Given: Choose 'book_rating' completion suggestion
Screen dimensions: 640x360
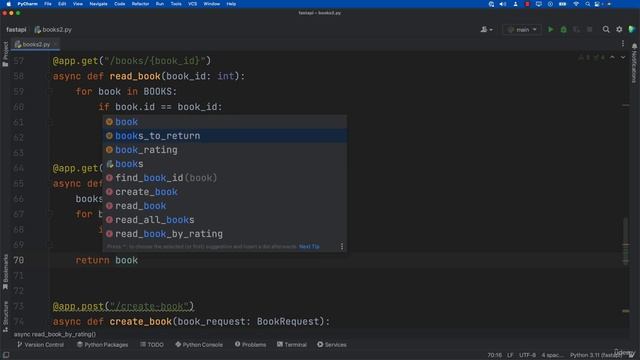Looking at the screenshot, I should 225,150.
